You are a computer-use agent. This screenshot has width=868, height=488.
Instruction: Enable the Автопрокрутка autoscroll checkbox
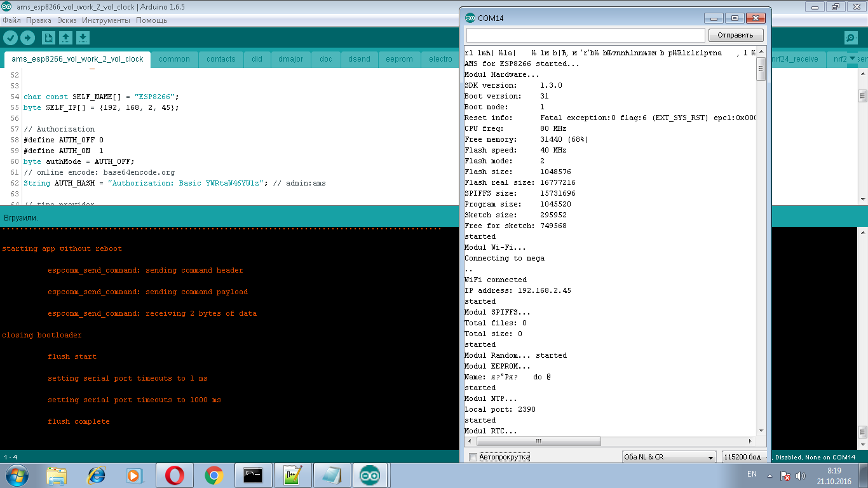(x=472, y=456)
